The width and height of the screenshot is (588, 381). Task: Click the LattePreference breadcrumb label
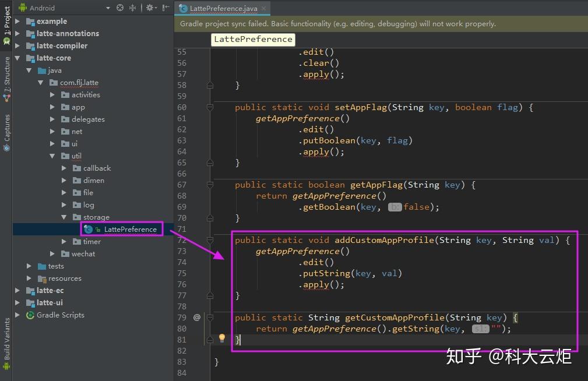pyautogui.click(x=253, y=40)
